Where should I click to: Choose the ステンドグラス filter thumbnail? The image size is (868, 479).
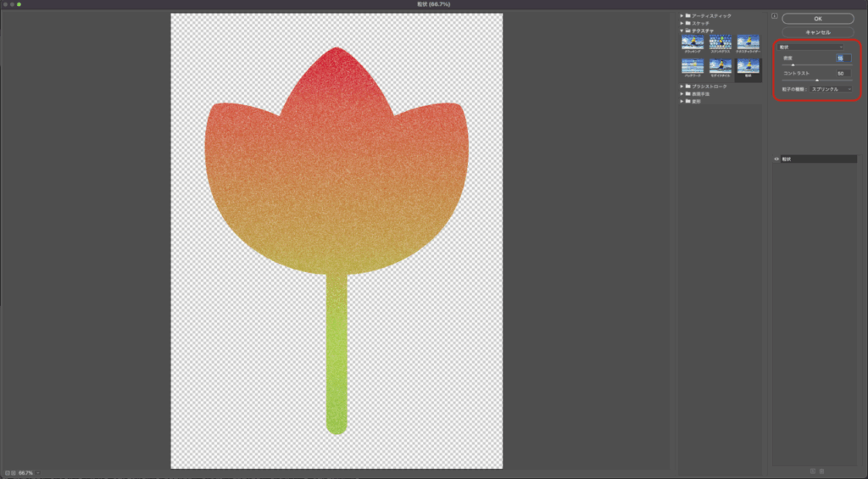(720, 42)
